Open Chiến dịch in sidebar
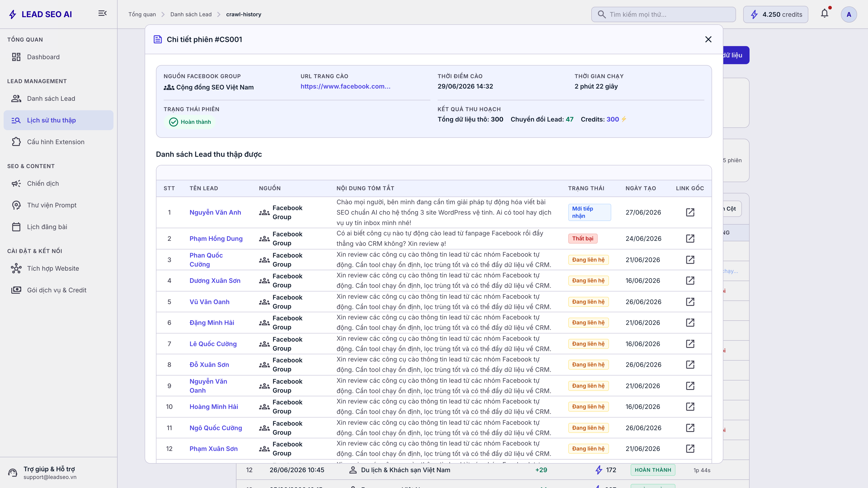Image resolution: width=868 pixels, height=488 pixels. [x=59, y=183]
